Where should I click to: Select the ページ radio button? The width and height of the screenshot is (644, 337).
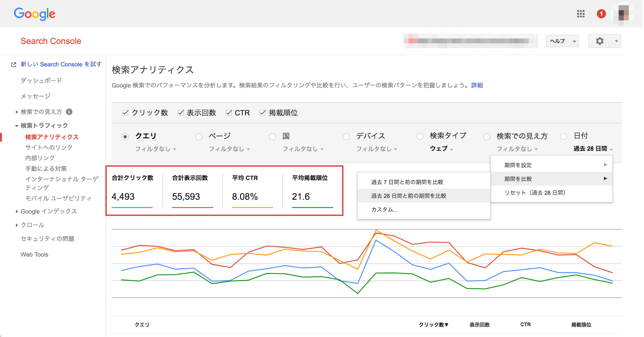coord(199,137)
